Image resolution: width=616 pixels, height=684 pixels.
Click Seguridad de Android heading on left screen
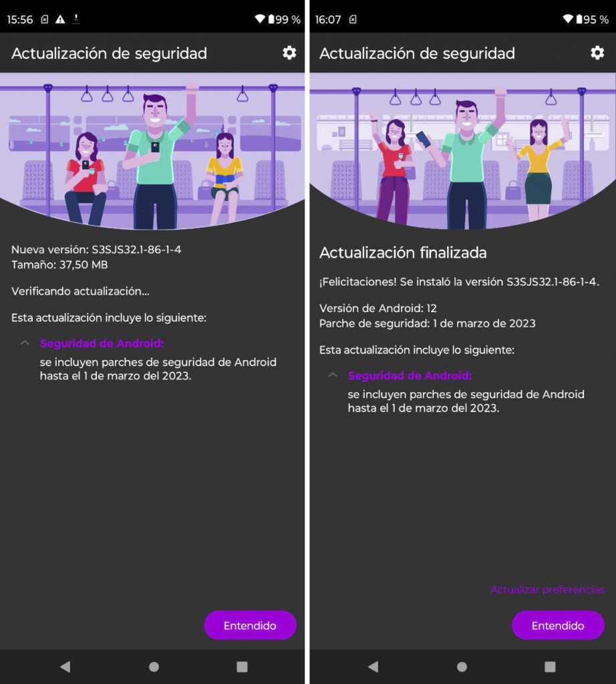click(x=102, y=343)
